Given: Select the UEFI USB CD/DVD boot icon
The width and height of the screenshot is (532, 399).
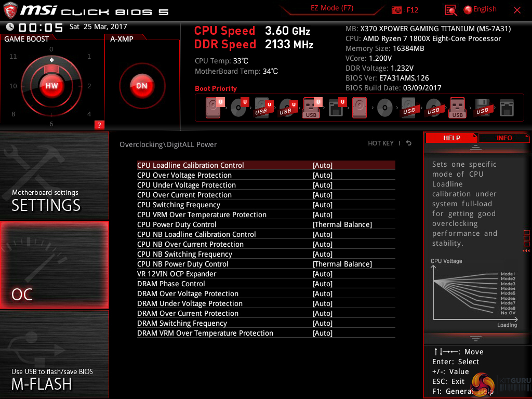Looking at the screenshot, I should pos(288,108).
